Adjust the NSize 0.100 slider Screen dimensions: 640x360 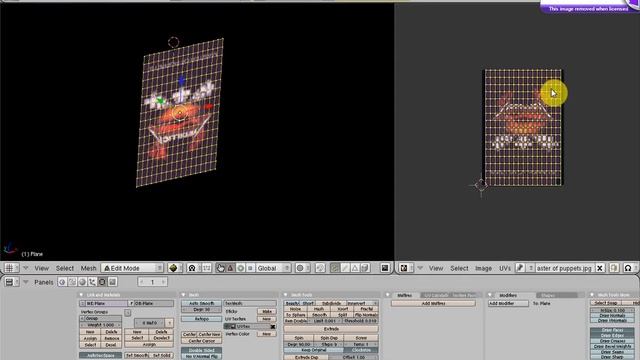[612, 310]
